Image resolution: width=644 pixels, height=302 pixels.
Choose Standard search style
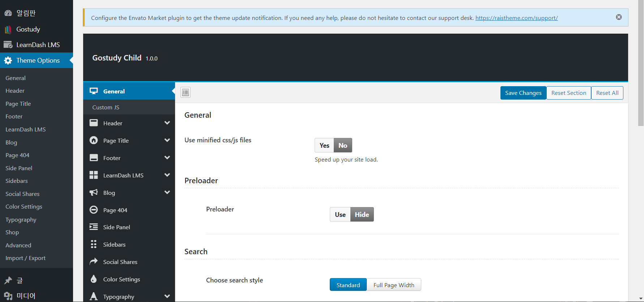tap(348, 285)
